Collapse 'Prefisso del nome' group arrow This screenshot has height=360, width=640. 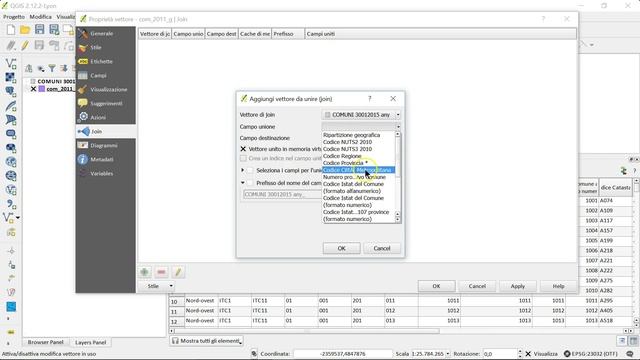pos(242,183)
